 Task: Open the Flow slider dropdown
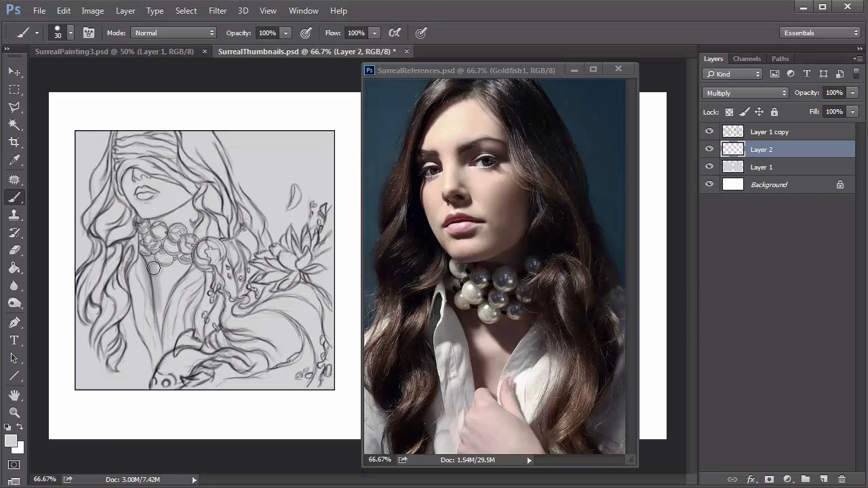(x=374, y=33)
